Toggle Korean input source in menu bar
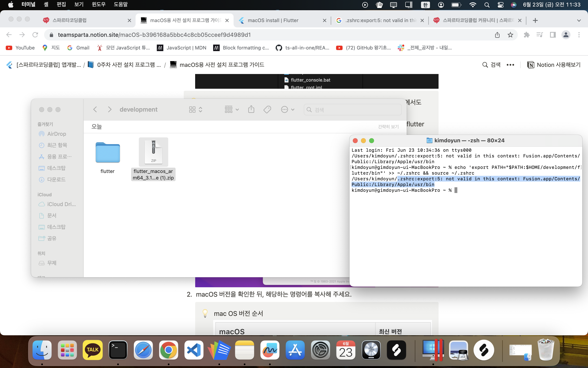The image size is (588, 368). [x=425, y=5]
